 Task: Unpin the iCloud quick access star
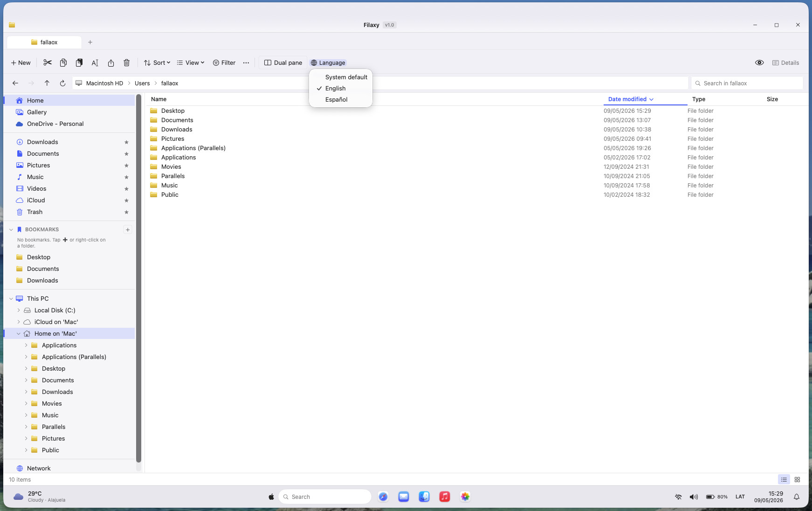coord(126,200)
